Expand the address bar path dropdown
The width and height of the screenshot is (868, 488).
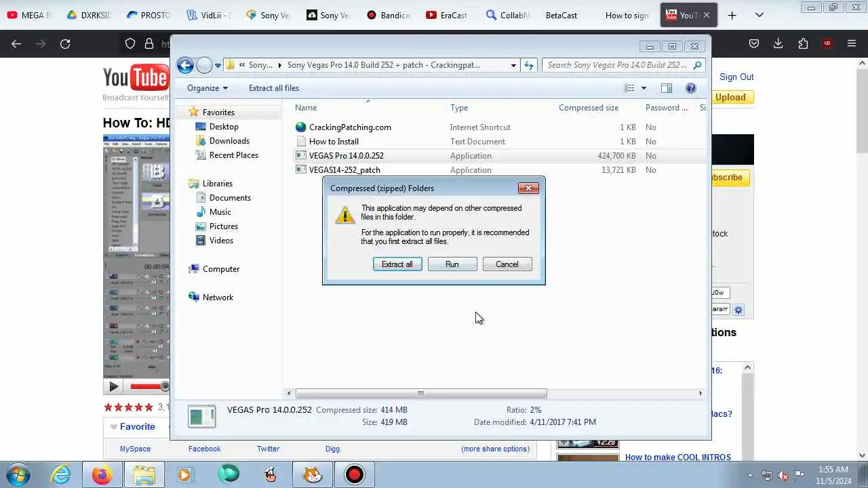[513, 65]
